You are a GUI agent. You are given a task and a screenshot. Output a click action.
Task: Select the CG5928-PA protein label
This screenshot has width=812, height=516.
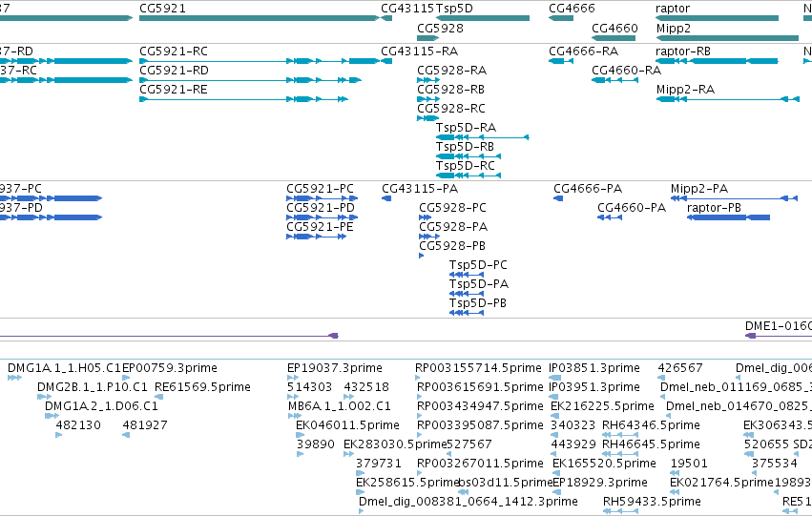tap(453, 227)
